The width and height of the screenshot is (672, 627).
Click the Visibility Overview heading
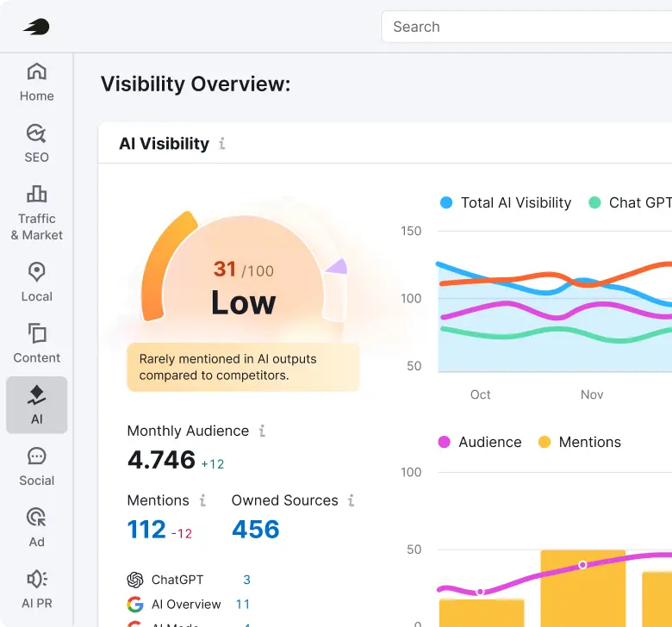[x=196, y=84]
